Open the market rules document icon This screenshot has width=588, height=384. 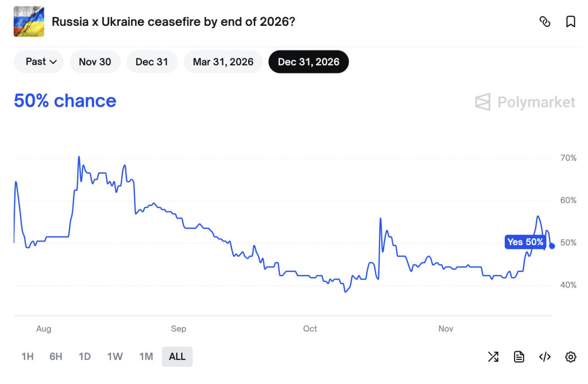click(x=519, y=356)
